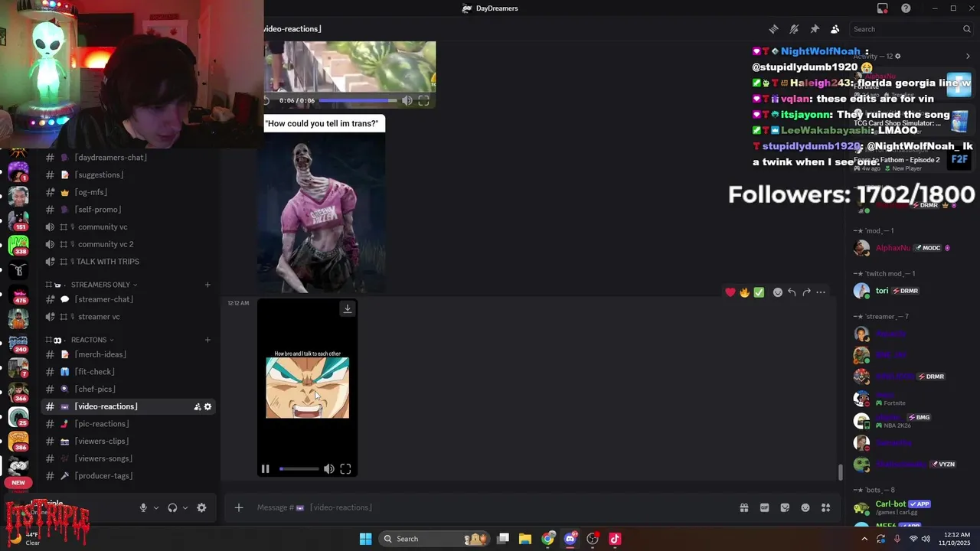The height and width of the screenshot is (551, 980).
Task: Open the Discord help icon
Action: coord(906,8)
